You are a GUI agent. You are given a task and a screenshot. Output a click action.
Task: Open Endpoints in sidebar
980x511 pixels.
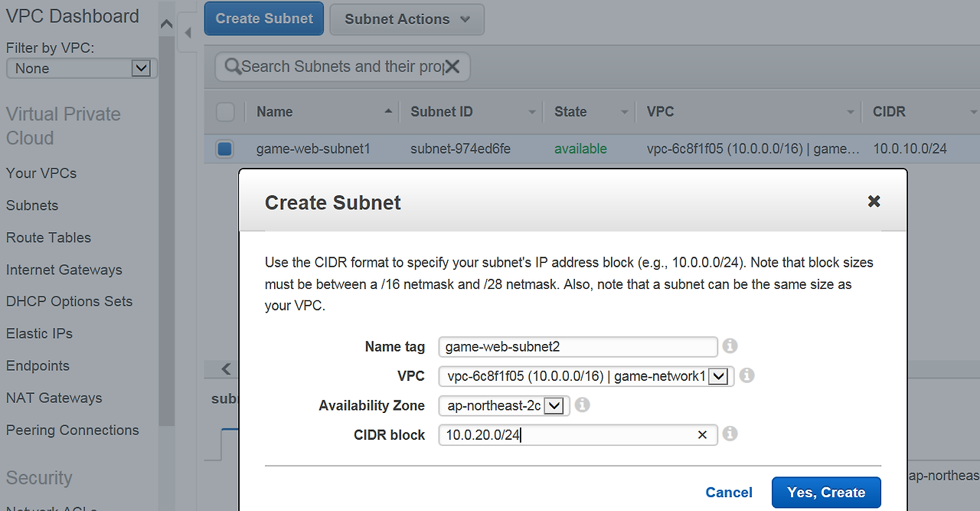(38, 365)
